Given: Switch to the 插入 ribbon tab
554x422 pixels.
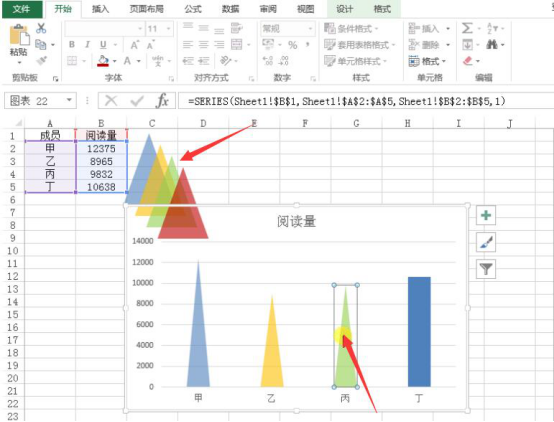Looking at the screenshot, I should point(100,9).
